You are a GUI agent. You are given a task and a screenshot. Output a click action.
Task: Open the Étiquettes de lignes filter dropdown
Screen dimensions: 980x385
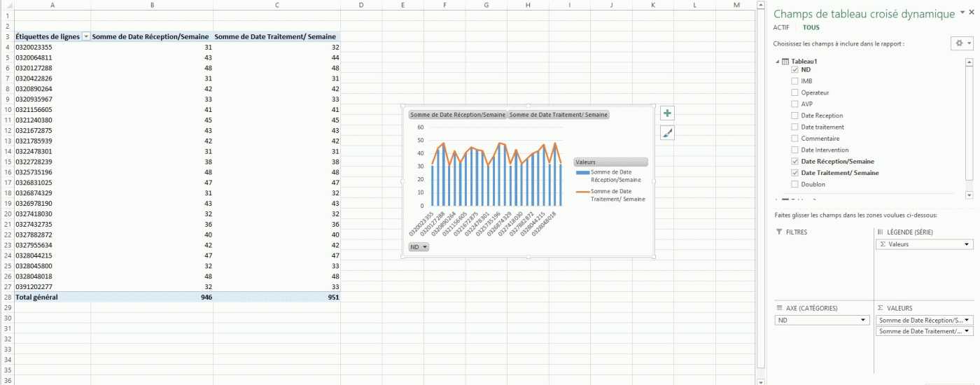[85, 36]
